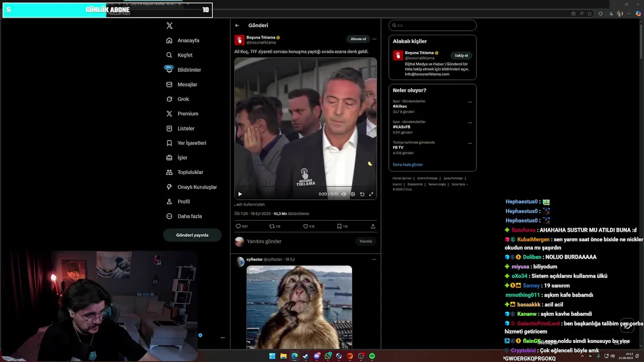Click the Ara search box

point(433,25)
